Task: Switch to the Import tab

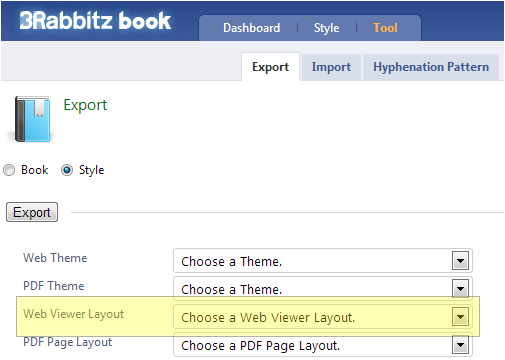Action: 331,67
